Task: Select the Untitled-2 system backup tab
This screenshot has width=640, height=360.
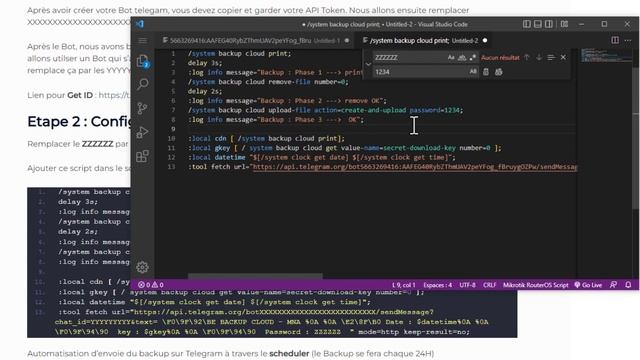Action: (x=424, y=40)
